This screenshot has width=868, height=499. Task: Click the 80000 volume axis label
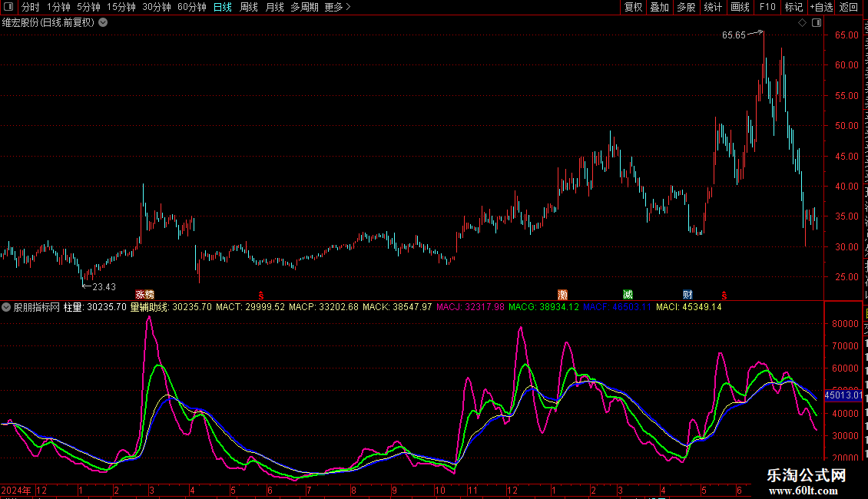click(x=845, y=324)
